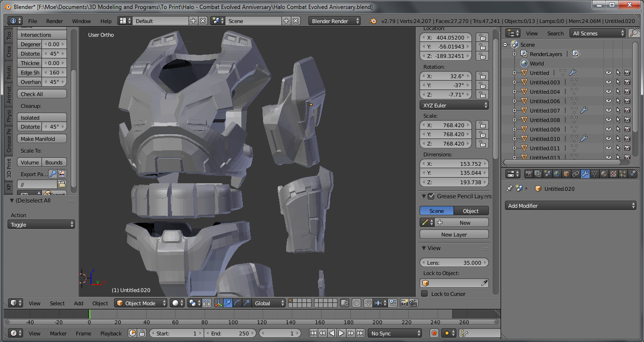
Task: Click the Make Manifold button
Action: (x=42, y=139)
